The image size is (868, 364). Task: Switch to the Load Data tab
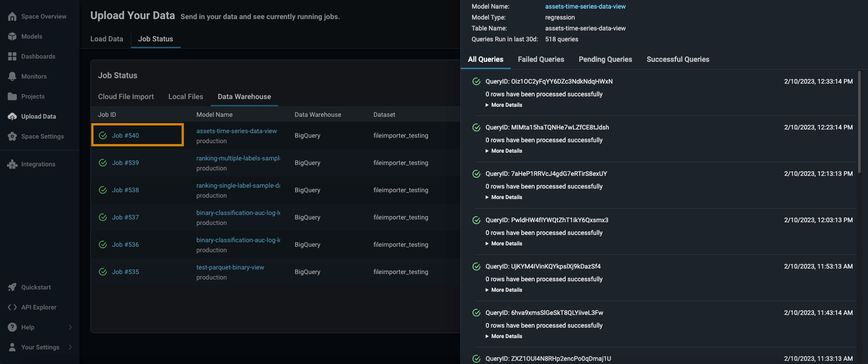(x=107, y=39)
